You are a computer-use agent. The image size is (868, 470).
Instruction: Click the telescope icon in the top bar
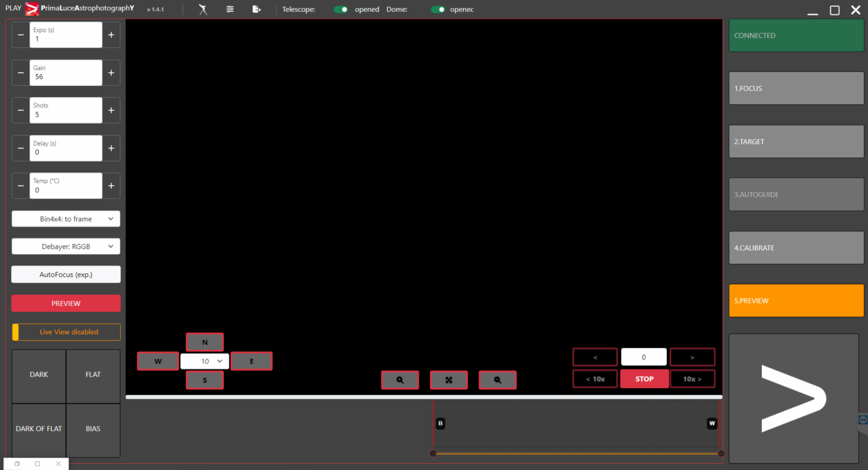click(x=203, y=10)
